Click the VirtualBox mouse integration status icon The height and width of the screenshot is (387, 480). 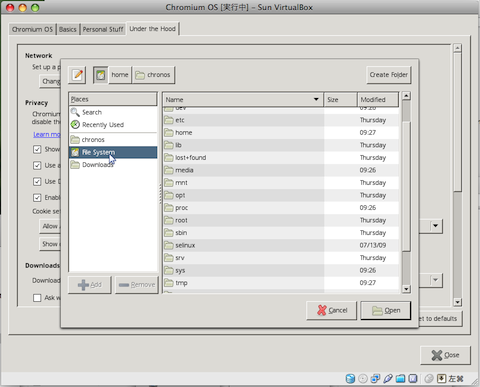pyautogui.click(x=429, y=379)
